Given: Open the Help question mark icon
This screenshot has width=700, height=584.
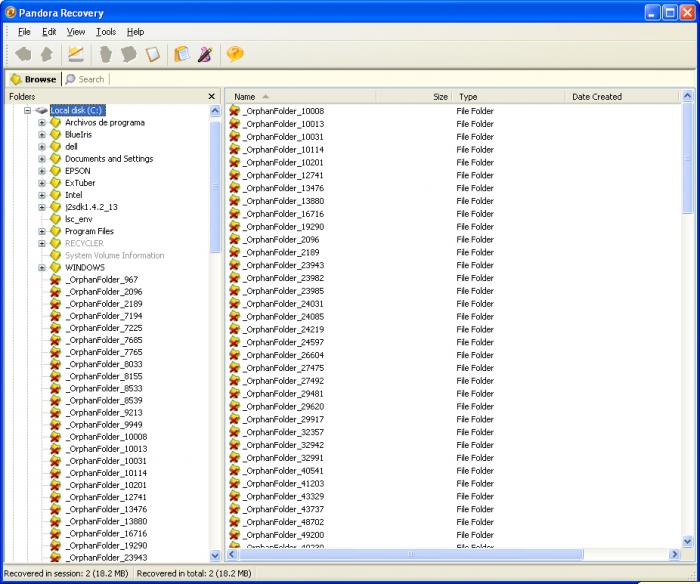Looking at the screenshot, I should click(x=235, y=54).
